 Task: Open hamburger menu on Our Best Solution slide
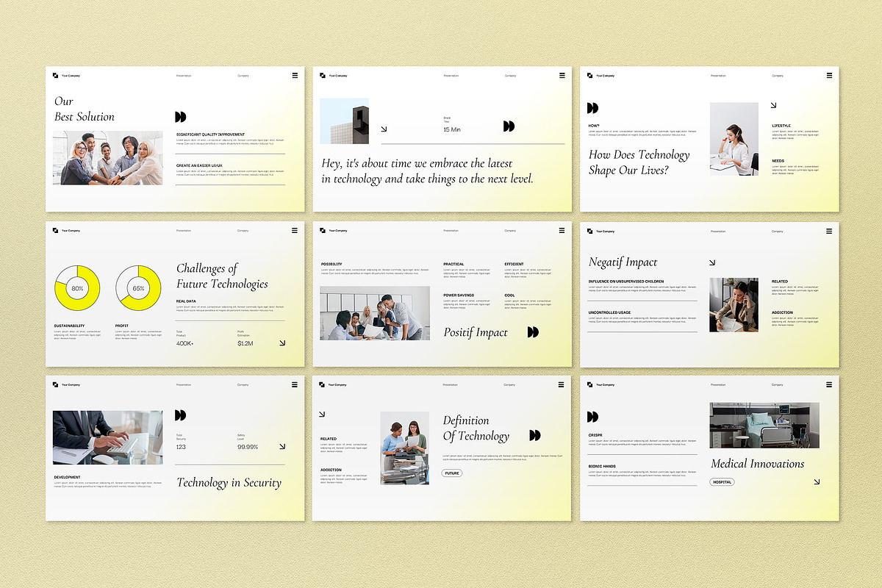[x=295, y=75]
